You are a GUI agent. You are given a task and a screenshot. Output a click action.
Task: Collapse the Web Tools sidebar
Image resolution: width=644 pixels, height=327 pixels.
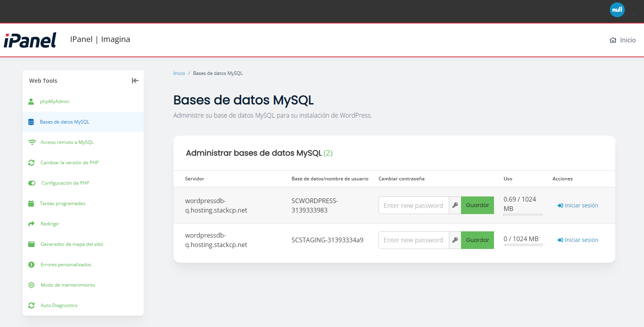pyautogui.click(x=135, y=81)
